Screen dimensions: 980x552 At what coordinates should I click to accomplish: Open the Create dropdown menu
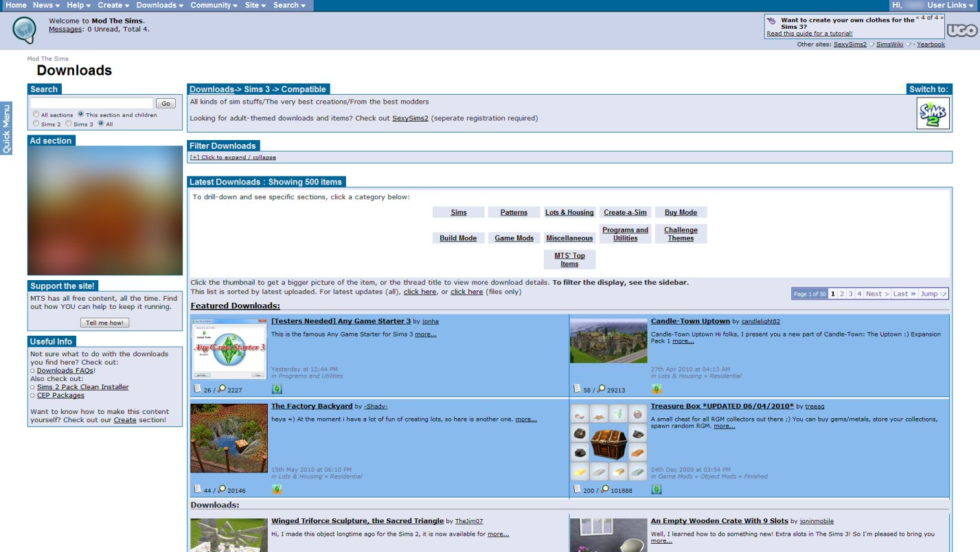[x=113, y=5]
